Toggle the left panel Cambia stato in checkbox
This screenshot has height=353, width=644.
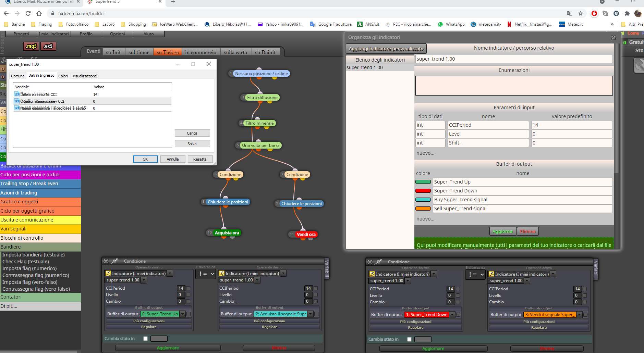pyautogui.click(x=145, y=339)
